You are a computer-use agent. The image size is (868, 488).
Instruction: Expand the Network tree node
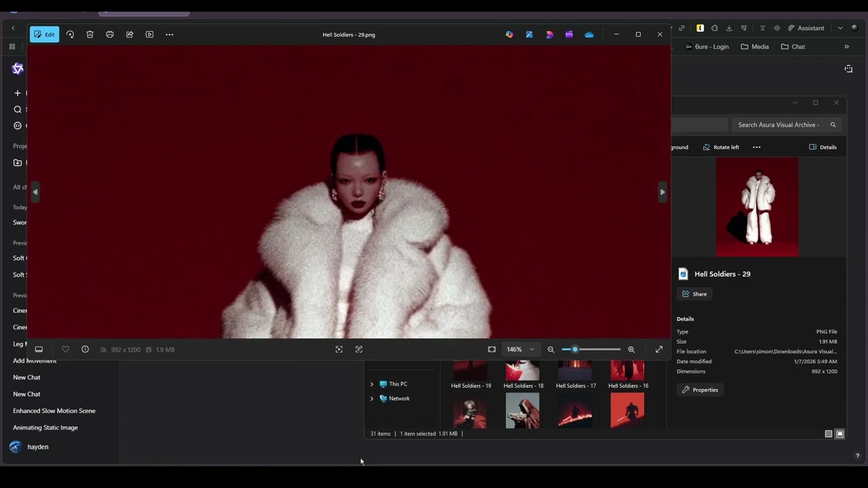click(372, 399)
